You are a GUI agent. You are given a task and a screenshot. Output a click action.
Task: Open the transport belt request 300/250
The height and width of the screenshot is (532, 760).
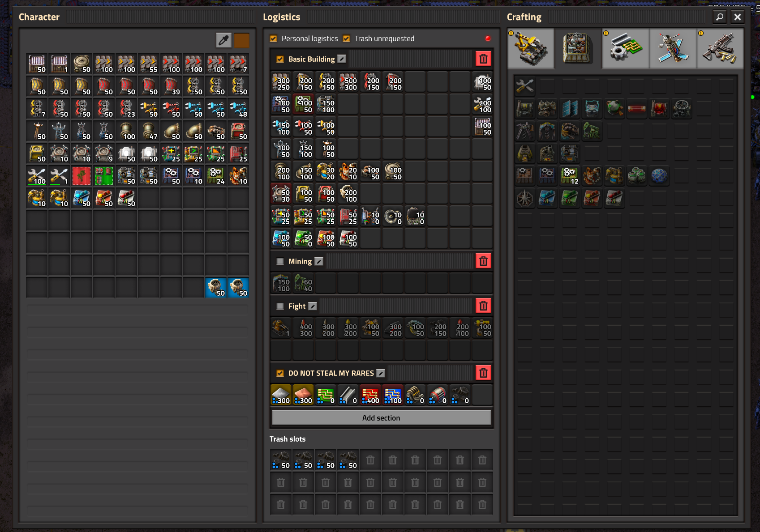(x=281, y=82)
